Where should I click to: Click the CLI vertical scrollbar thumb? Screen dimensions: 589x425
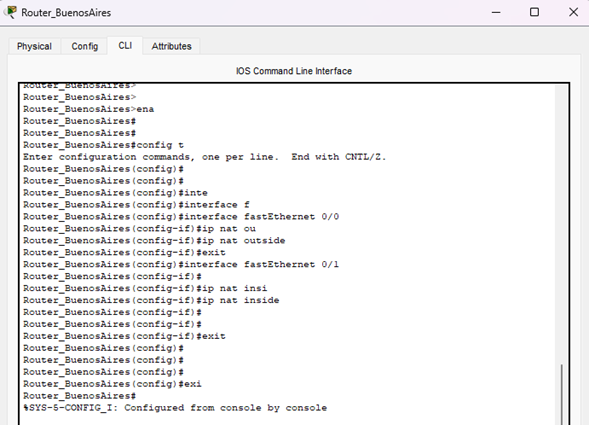tap(562, 395)
